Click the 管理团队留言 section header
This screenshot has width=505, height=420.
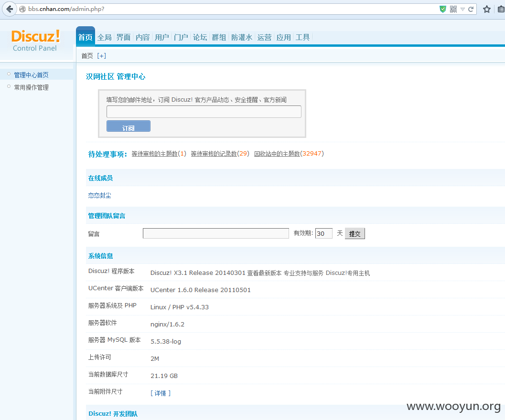pos(107,216)
